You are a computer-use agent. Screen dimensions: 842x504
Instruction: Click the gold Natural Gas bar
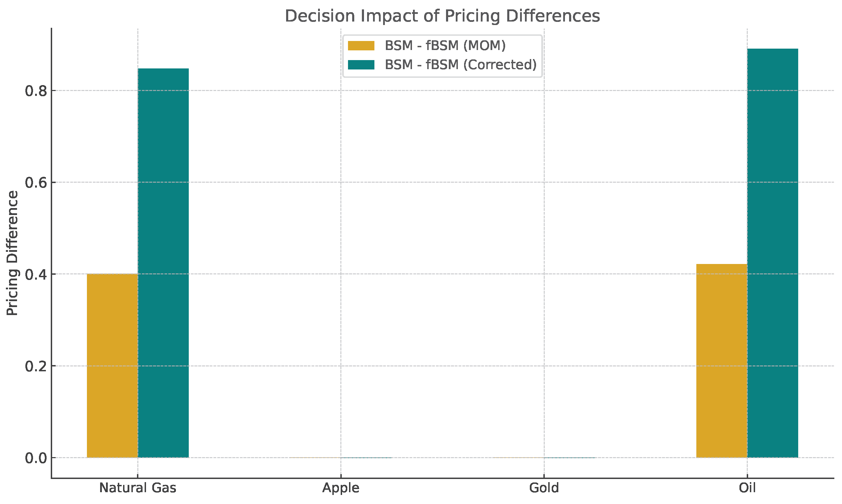click(112, 365)
